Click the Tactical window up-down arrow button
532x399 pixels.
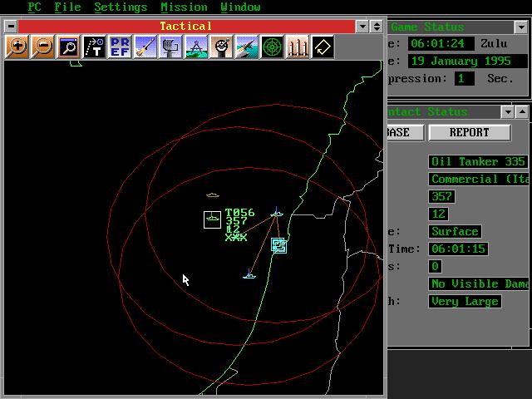377,26
